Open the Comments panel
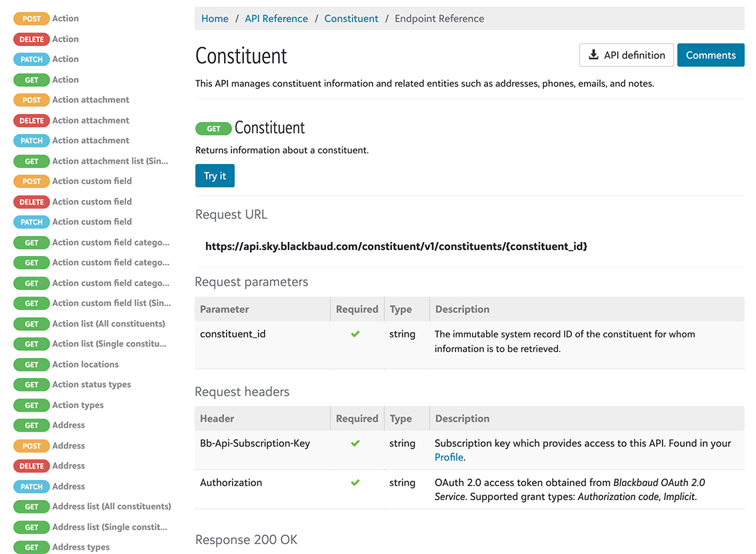 (x=711, y=55)
